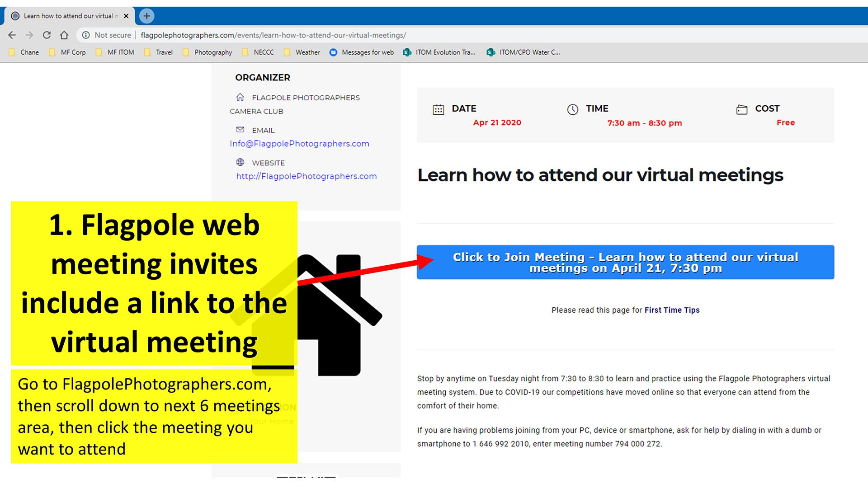Close the 'Learn how to attend' tab

coord(126,16)
